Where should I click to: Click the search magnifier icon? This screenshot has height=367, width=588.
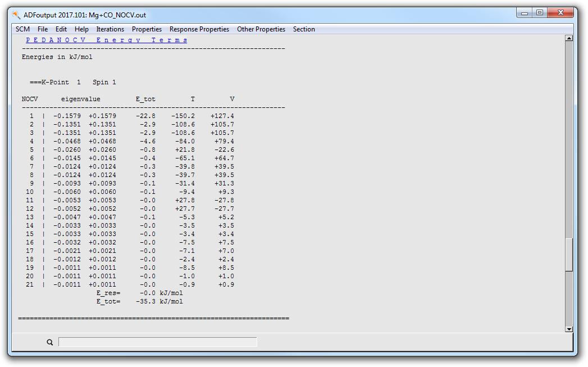tap(50, 342)
